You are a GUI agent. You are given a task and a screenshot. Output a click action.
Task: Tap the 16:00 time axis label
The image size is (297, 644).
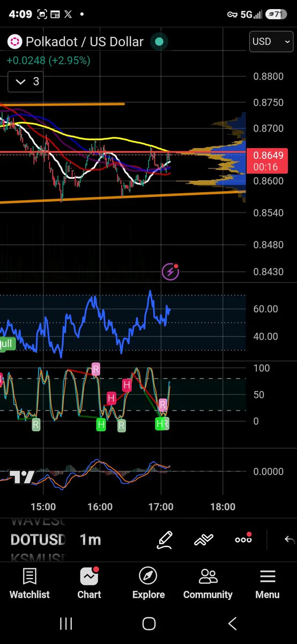[x=100, y=507]
